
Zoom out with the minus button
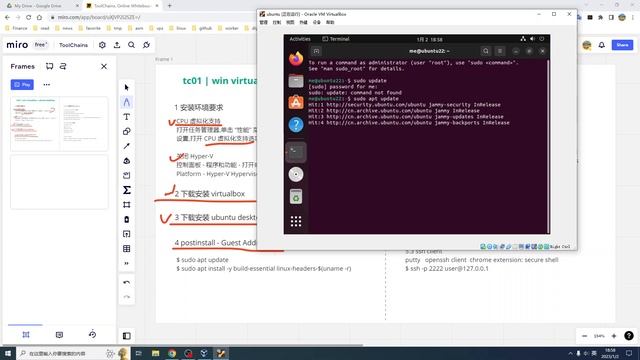(x=584, y=336)
